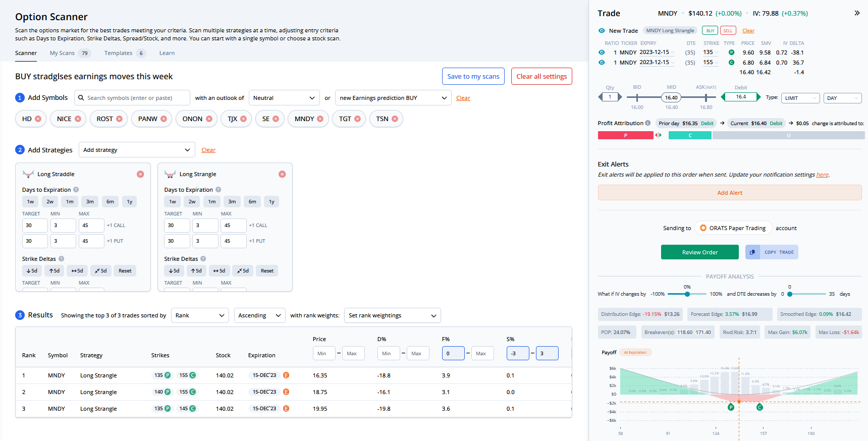Click the DTE decrease slider handle
This screenshot has width=868, height=441.
tap(790, 294)
